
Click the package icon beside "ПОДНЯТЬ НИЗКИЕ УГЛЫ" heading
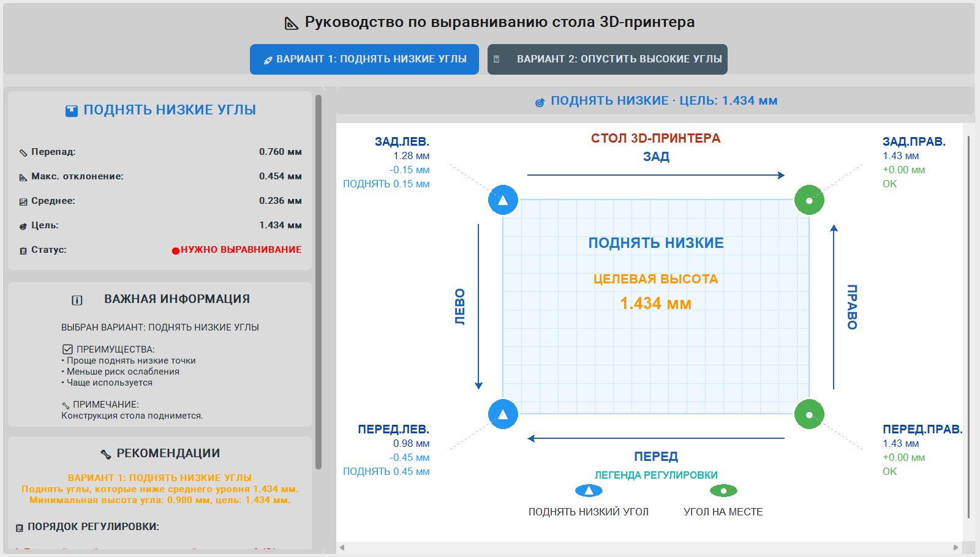pos(72,110)
